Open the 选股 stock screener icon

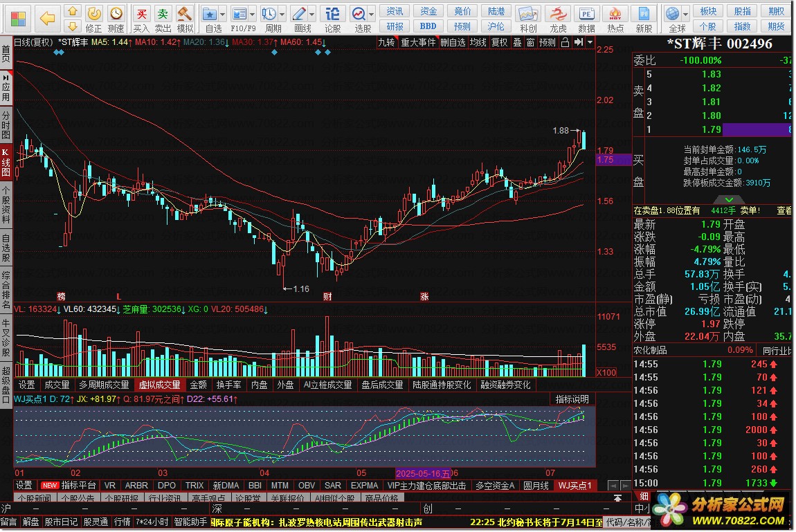[359, 19]
